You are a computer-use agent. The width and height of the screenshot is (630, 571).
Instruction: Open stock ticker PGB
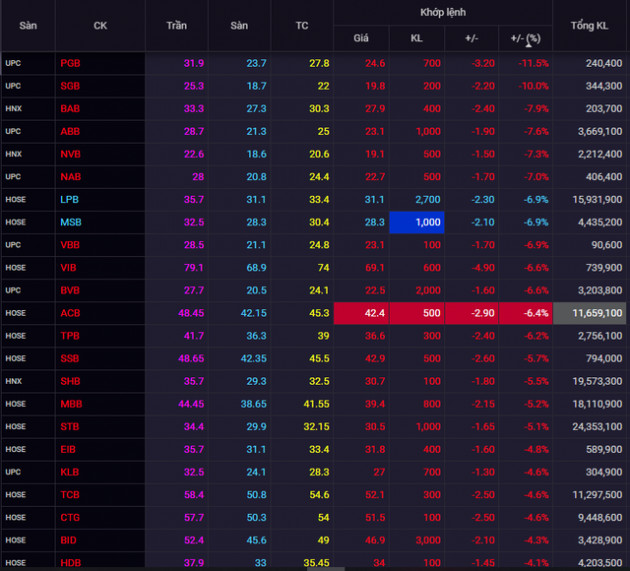click(x=70, y=63)
